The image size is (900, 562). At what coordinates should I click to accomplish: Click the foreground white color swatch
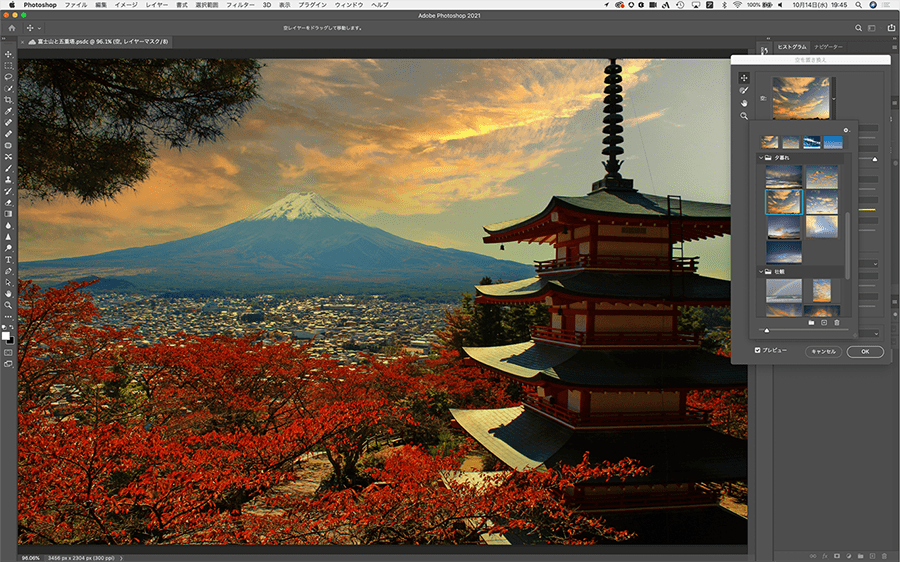(6, 336)
